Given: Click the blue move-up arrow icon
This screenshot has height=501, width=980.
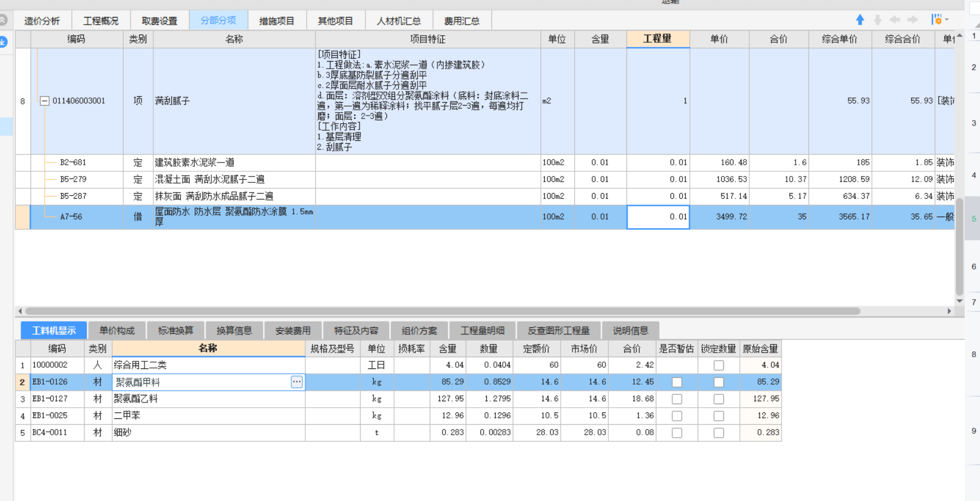Looking at the screenshot, I should [x=860, y=20].
